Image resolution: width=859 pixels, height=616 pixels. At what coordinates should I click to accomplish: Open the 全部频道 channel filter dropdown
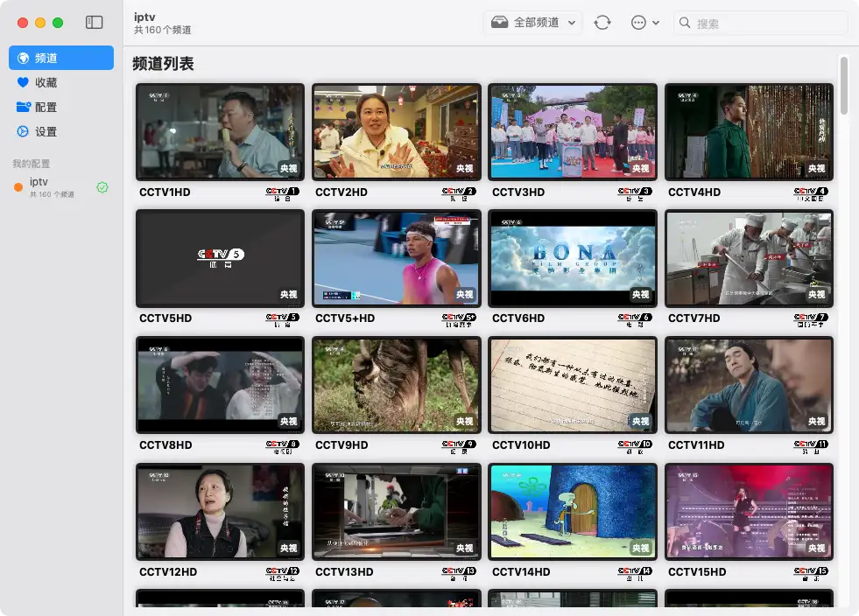pyautogui.click(x=533, y=23)
